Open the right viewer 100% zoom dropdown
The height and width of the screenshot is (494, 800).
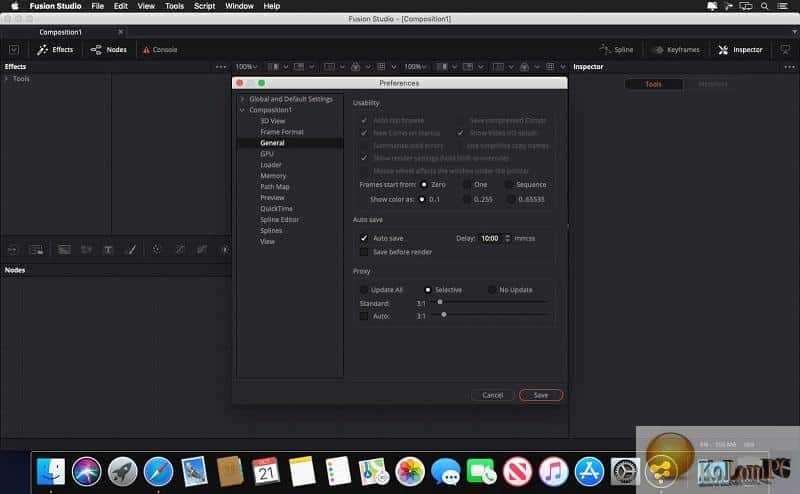[x=415, y=67]
